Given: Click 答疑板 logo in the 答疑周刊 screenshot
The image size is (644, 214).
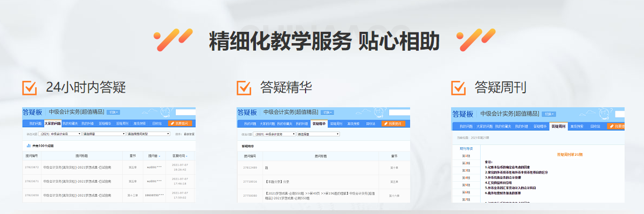Looking at the screenshot, I should point(462,114).
